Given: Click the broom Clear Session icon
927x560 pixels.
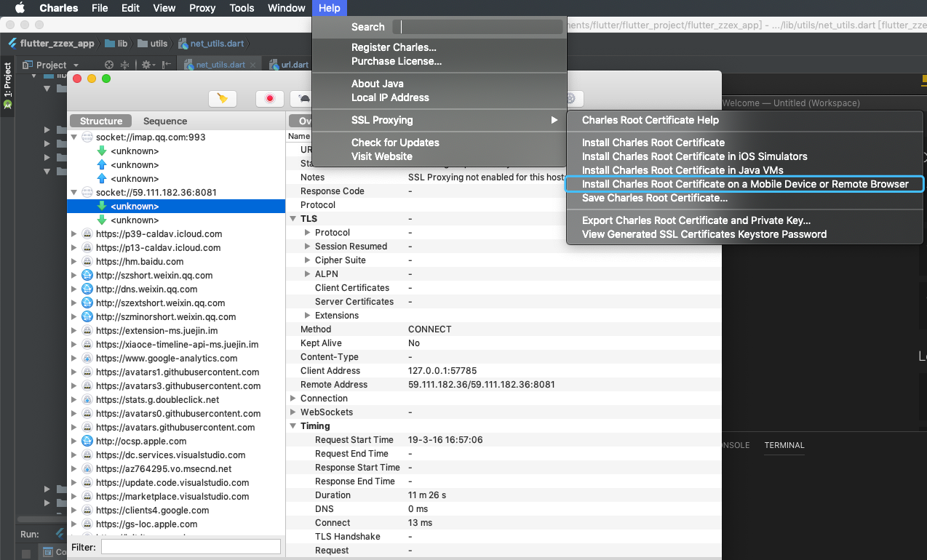Looking at the screenshot, I should pos(223,99).
